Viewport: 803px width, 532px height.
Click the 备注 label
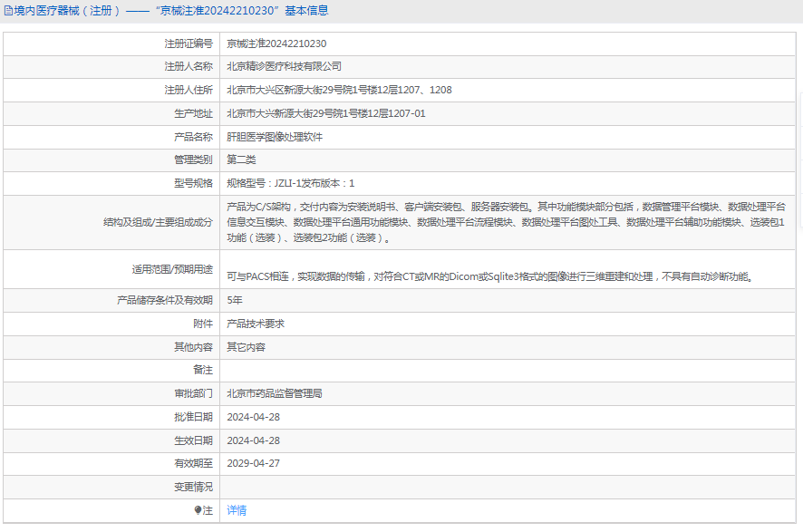pos(203,370)
